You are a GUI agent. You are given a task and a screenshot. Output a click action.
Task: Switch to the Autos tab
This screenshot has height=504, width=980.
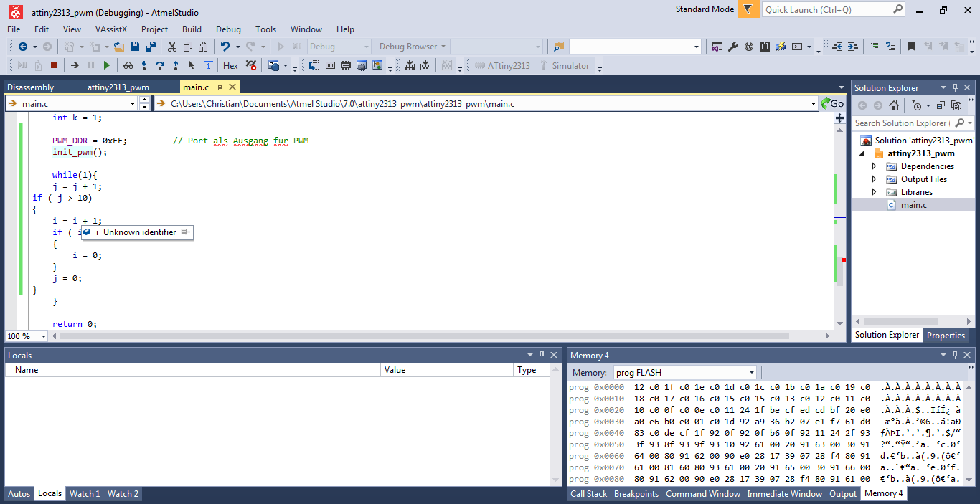tap(19, 494)
